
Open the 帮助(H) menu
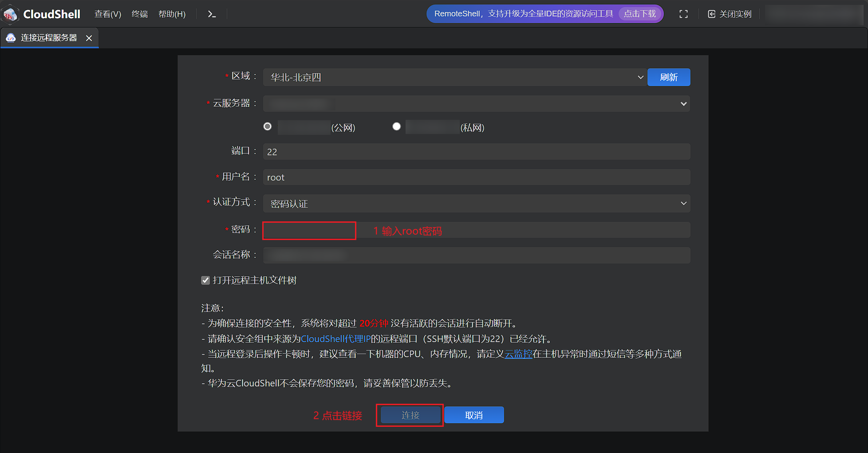[x=172, y=14]
